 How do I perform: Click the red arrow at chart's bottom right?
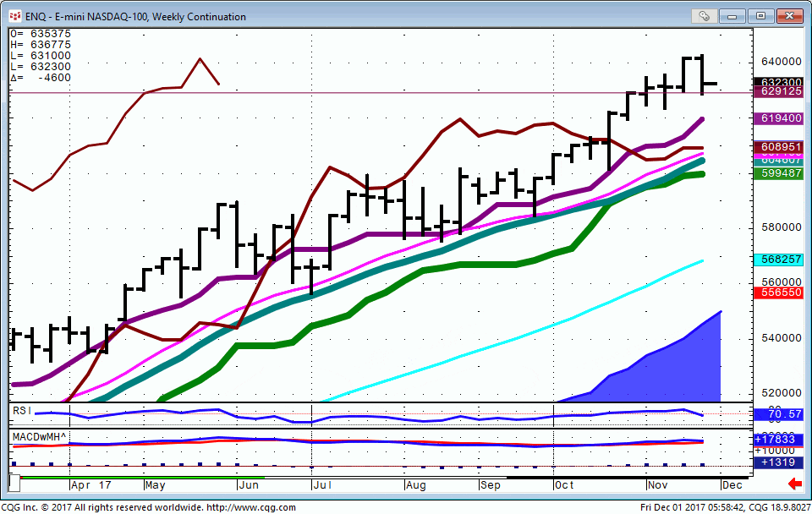(794, 484)
